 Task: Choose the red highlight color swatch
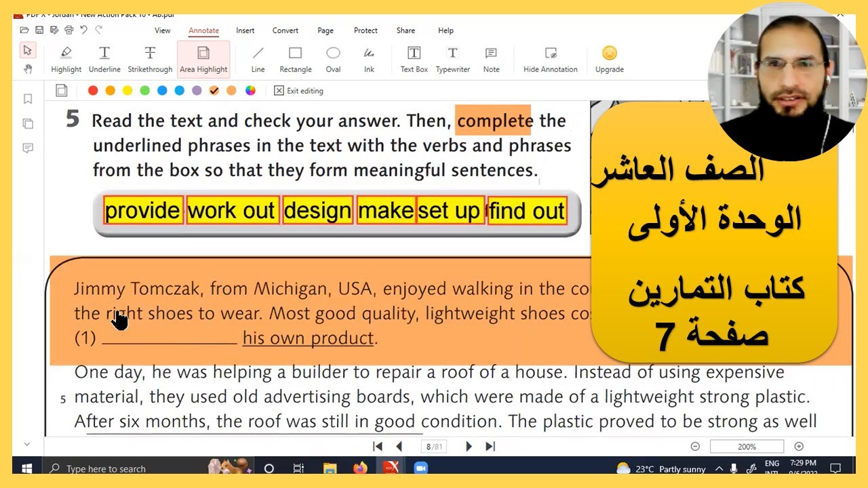[x=93, y=91]
